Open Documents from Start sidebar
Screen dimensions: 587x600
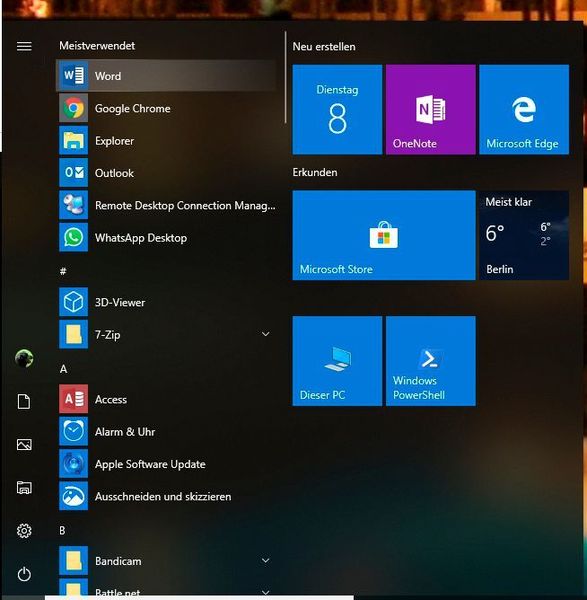pyautogui.click(x=24, y=402)
